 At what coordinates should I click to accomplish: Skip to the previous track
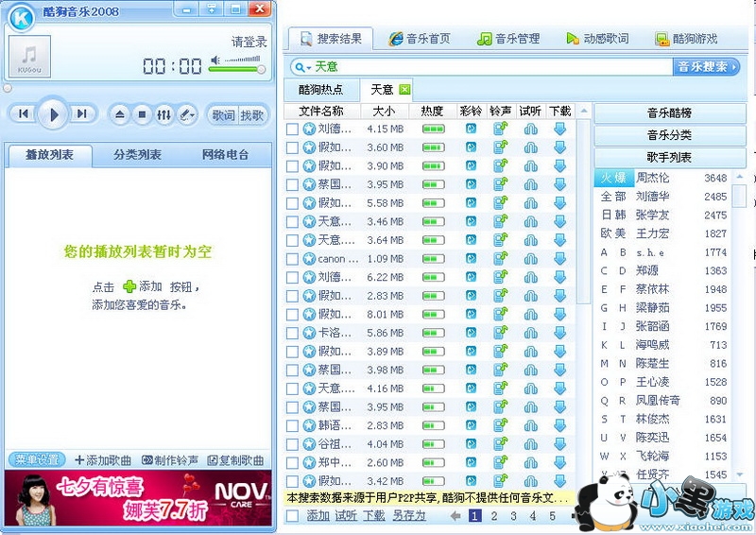(23, 113)
